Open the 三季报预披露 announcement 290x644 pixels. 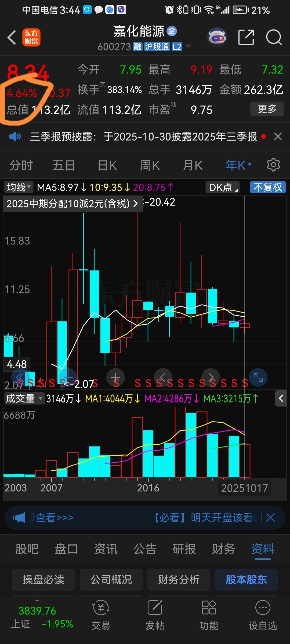point(144,137)
